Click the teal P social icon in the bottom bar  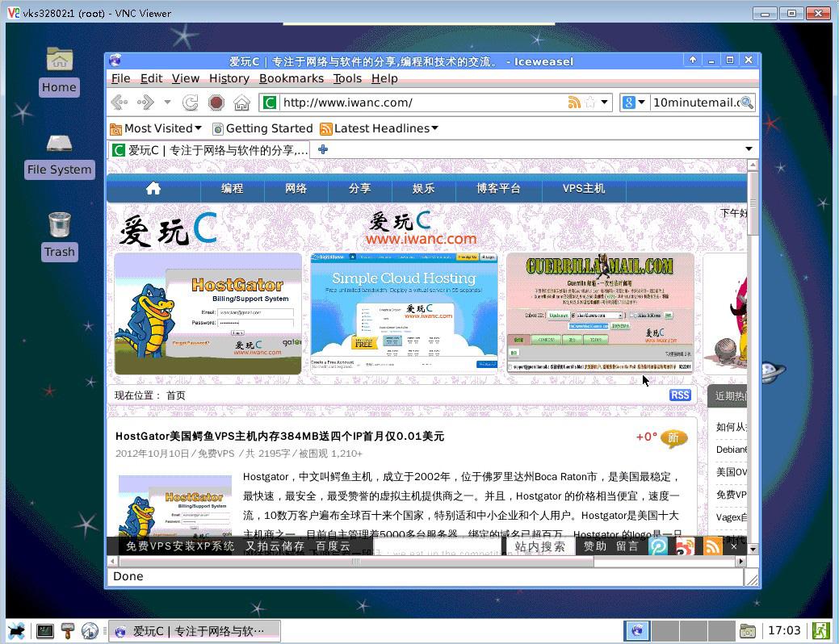pyautogui.click(x=658, y=546)
